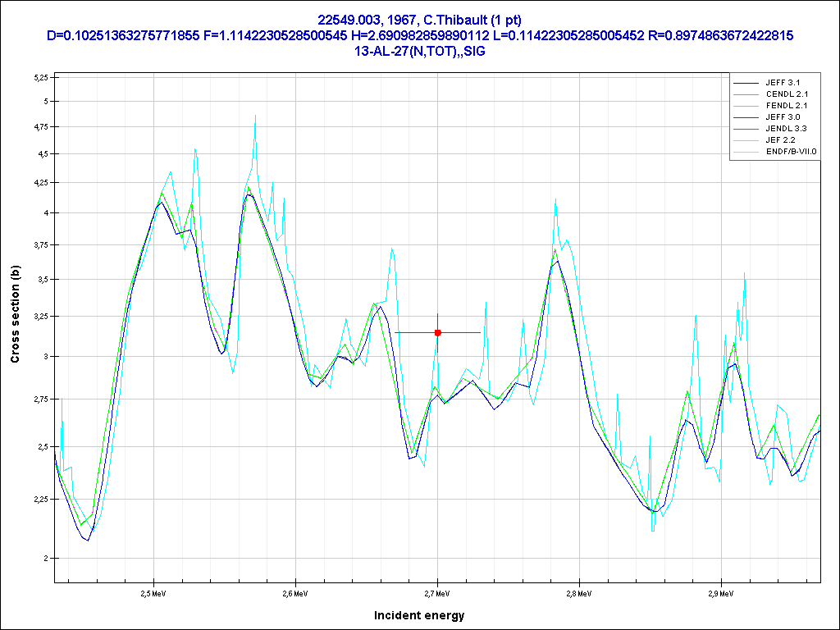Click FENDL 2.1 legend label
This screenshot has width=840, height=630.
[786, 106]
